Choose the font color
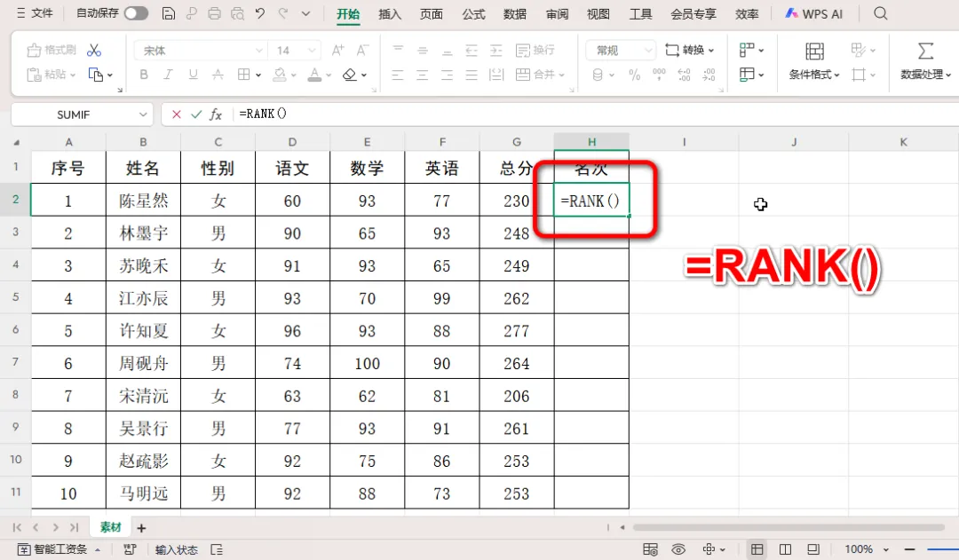Screen dimensions: 959x560 pyautogui.click(x=314, y=75)
